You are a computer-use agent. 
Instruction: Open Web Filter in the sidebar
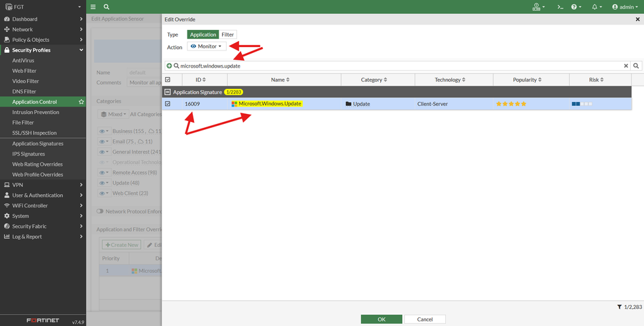point(25,71)
